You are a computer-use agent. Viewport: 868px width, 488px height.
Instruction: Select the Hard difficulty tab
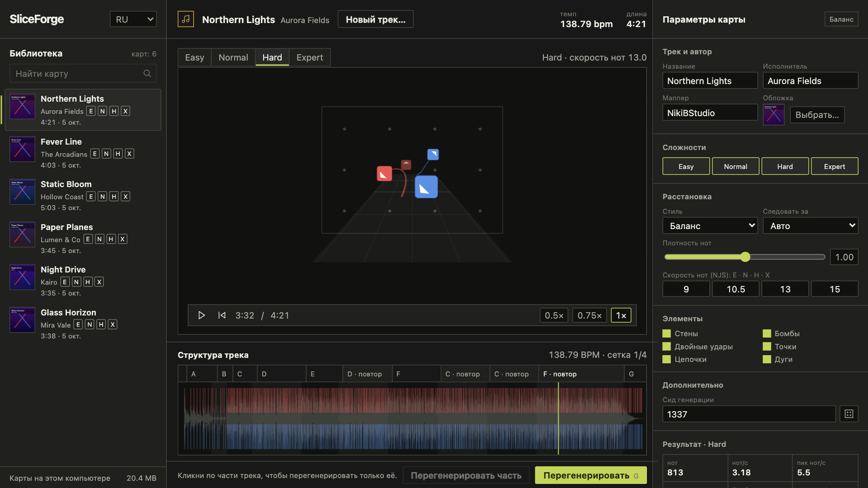click(272, 57)
